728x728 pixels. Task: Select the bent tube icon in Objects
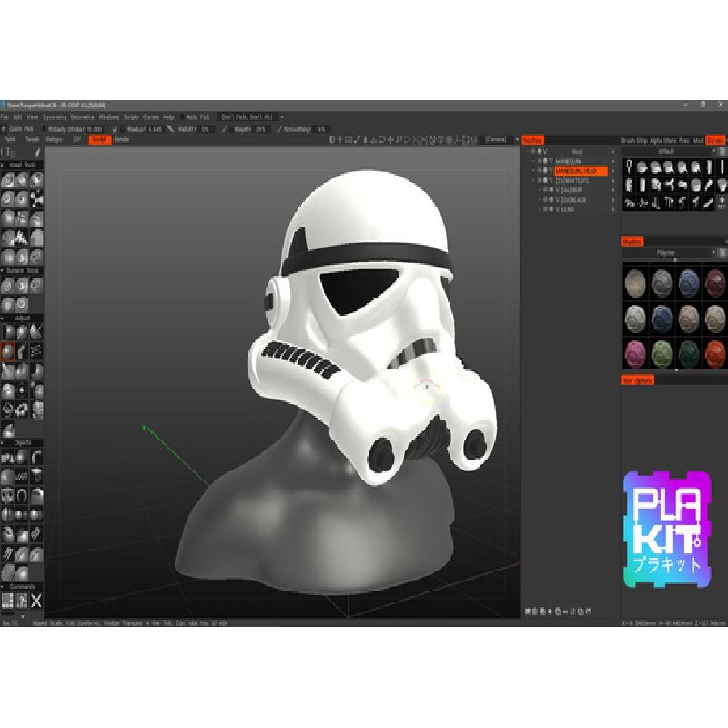pyautogui.click(x=36, y=457)
